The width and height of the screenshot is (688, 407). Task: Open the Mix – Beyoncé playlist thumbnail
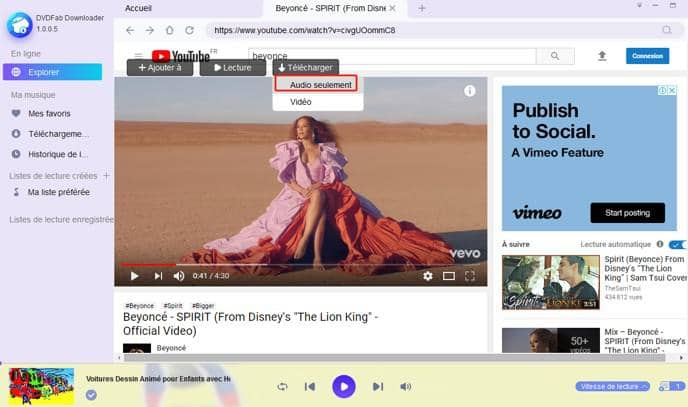[x=551, y=340]
